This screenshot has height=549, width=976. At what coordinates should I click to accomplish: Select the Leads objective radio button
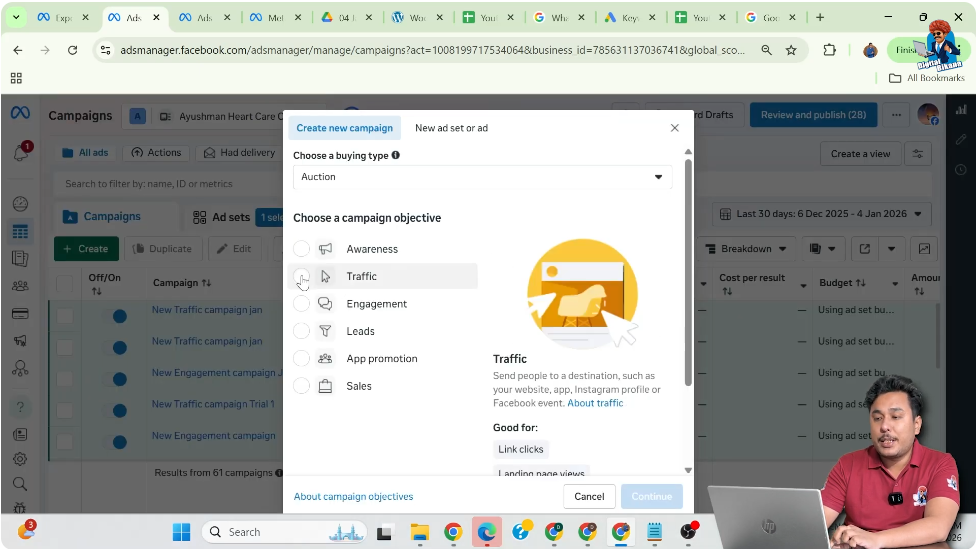(x=301, y=331)
